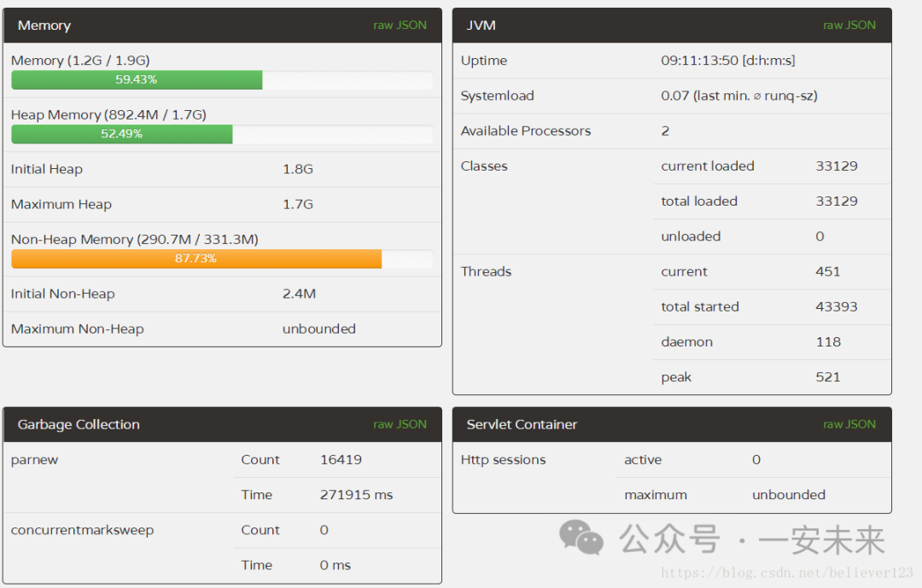This screenshot has width=922, height=588.
Task: Select the daemon threads value 118
Action: point(828,342)
